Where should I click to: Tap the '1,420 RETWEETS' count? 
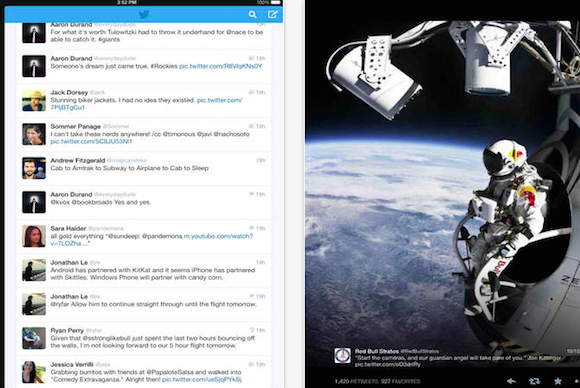[357, 381]
